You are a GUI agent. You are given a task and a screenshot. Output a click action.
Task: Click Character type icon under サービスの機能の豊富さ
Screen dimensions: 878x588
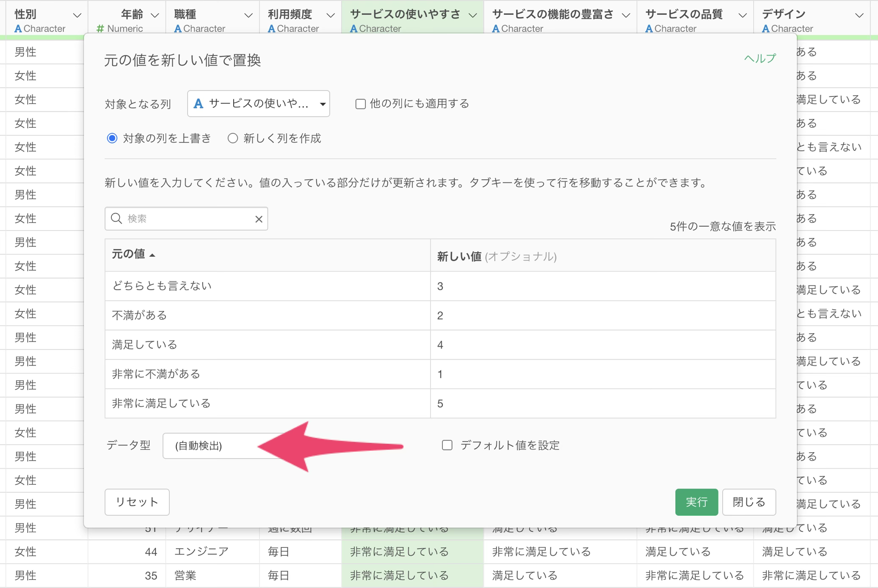pos(496,29)
